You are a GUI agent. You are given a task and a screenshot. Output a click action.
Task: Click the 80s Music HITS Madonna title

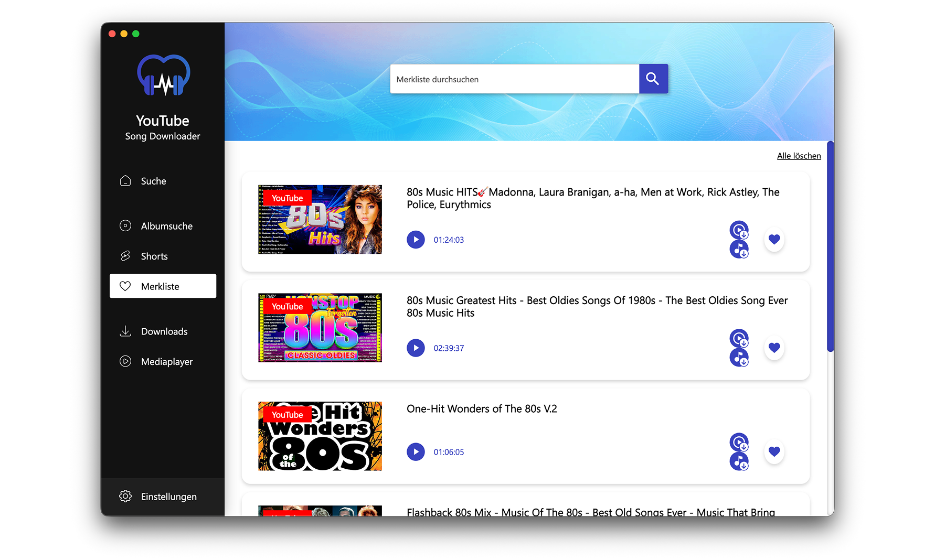tap(593, 198)
